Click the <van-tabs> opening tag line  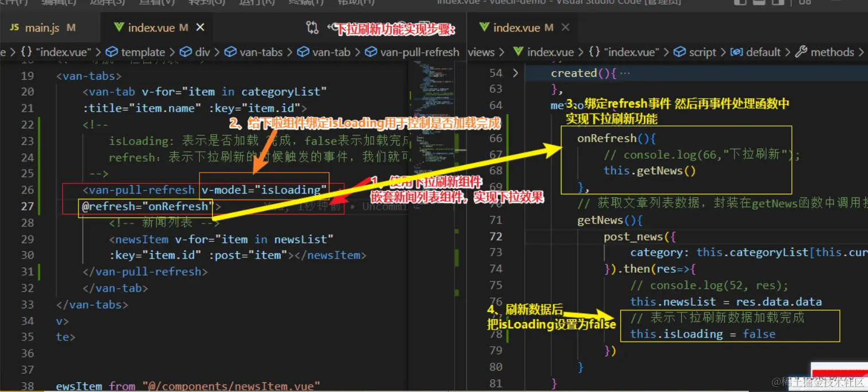(89, 76)
